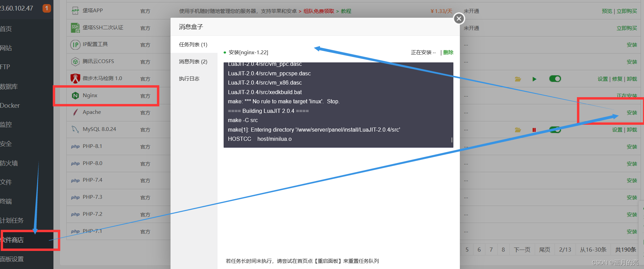Viewport: 644px width, 269px height.
Task: Click 安装[nginx-1.22] task title
Action: click(248, 52)
